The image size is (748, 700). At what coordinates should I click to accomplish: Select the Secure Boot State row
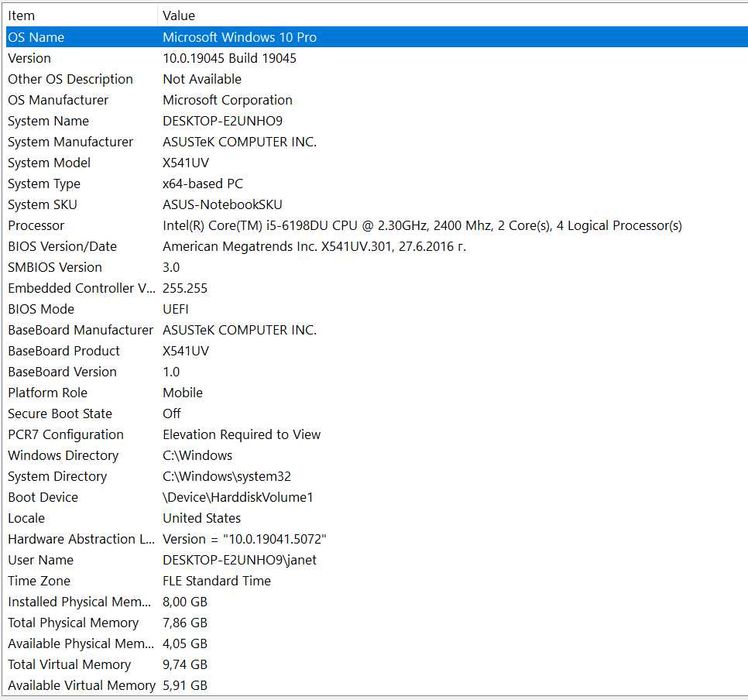[x=377, y=414]
